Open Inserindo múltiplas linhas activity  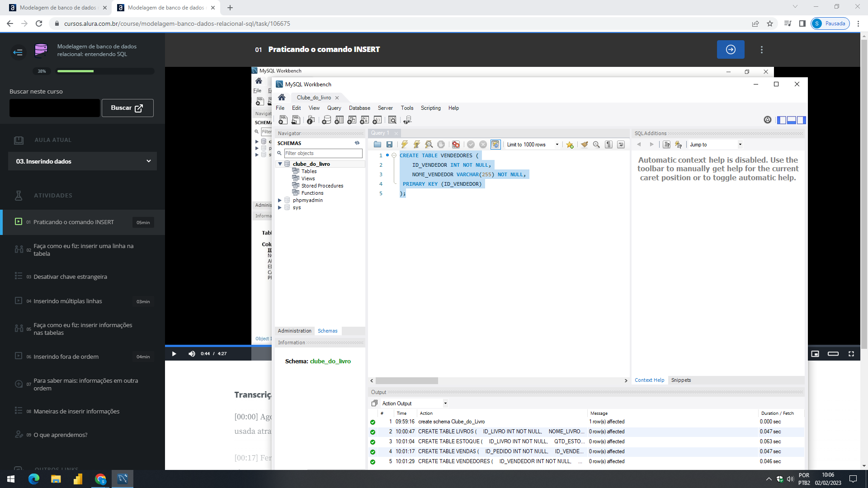click(68, 301)
